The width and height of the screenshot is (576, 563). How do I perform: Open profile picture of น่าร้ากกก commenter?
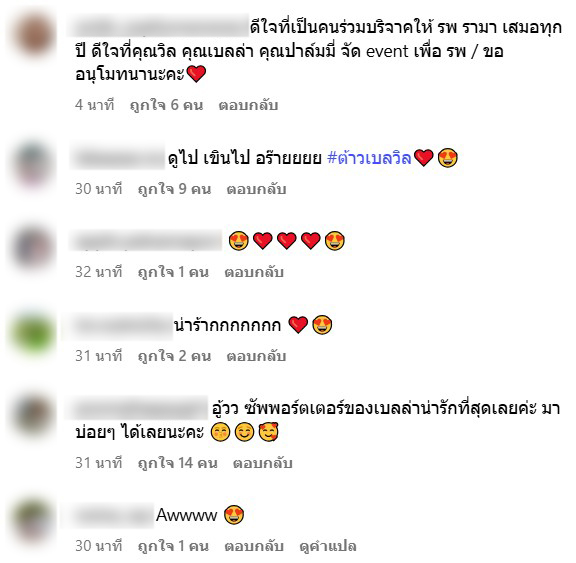pos(33,333)
